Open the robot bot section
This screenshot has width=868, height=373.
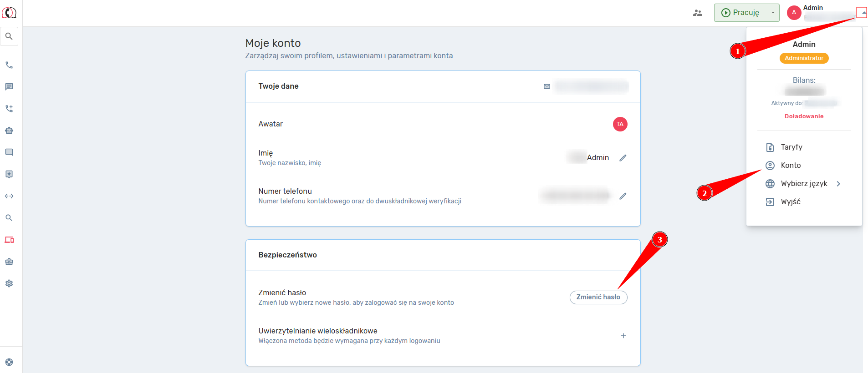click(9, 131)
